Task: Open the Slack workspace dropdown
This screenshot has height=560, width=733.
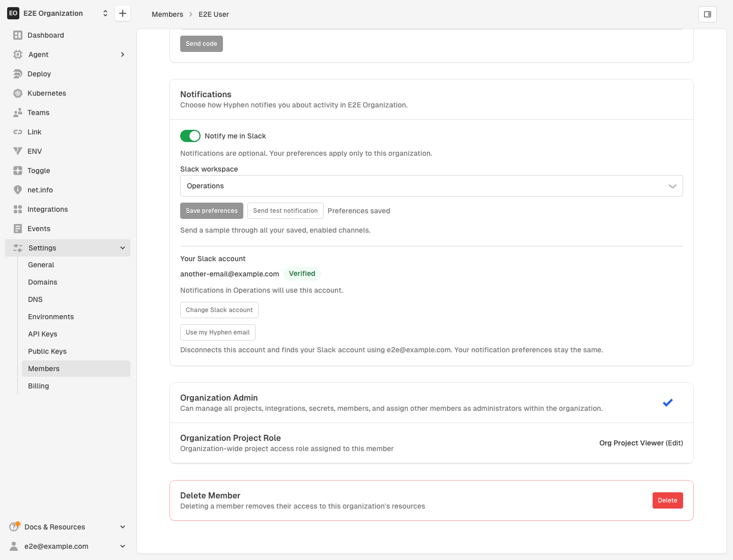Action: coord(432,186)
